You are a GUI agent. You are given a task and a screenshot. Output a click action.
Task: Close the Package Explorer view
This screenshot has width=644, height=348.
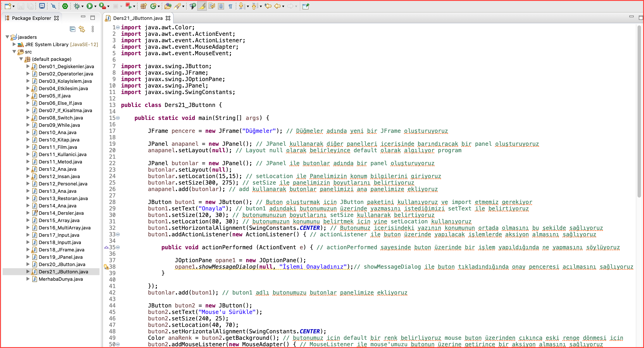pyautogui.click(x=56, y=18)
